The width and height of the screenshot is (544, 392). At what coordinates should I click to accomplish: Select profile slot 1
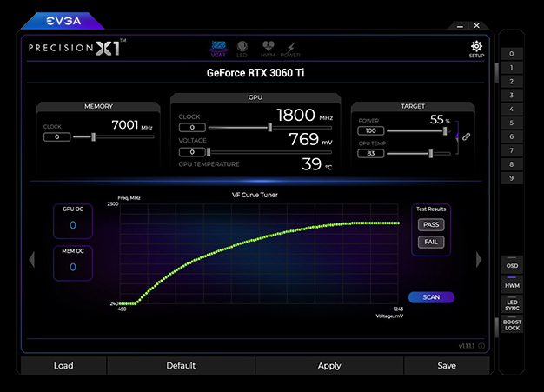[x=511, y=68]
